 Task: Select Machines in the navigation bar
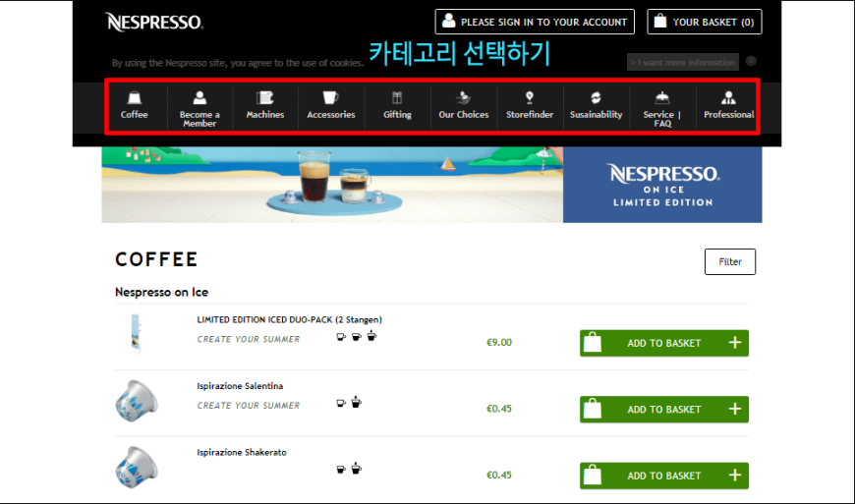(x=265, y=106)
